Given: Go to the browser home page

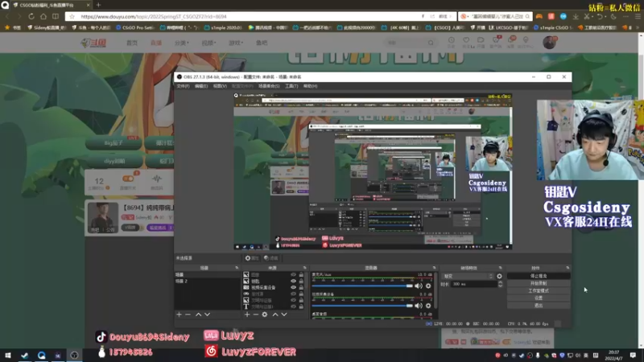Looking at the screenshot, I should point(43,16).
